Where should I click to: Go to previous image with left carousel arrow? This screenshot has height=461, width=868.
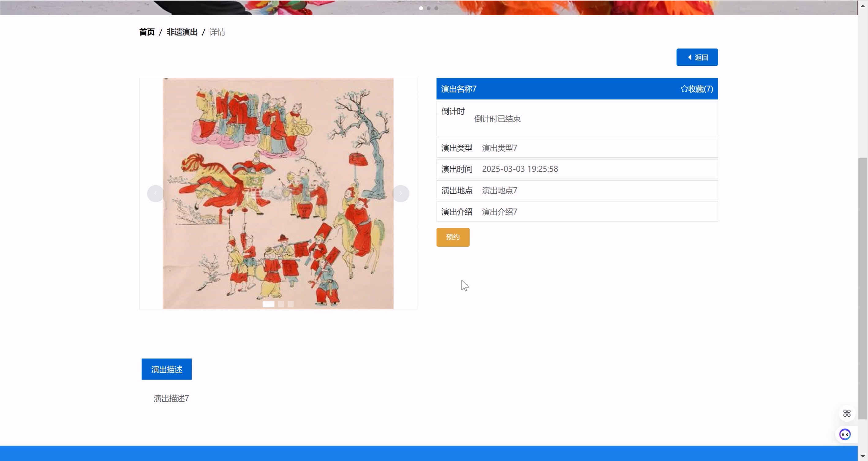pos(155,194)
